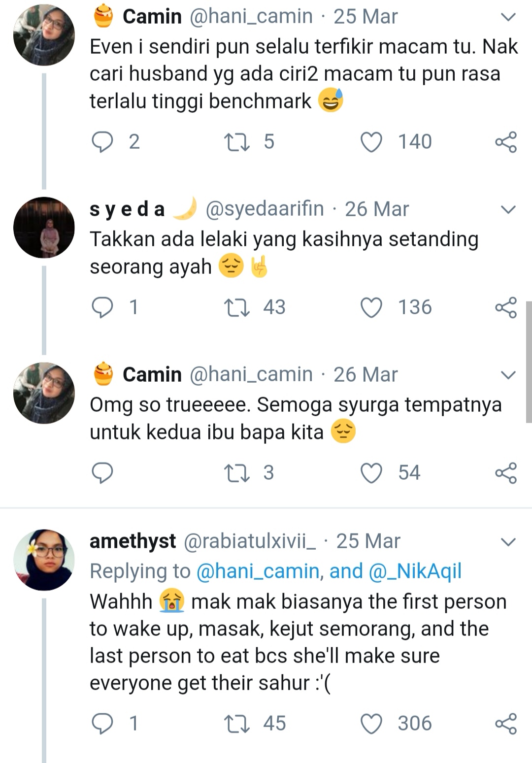Image resolution: width=532 pixels, height=763 pixels.
Task: View amethyst's profile avatar
Action: [x=44, y=560]
